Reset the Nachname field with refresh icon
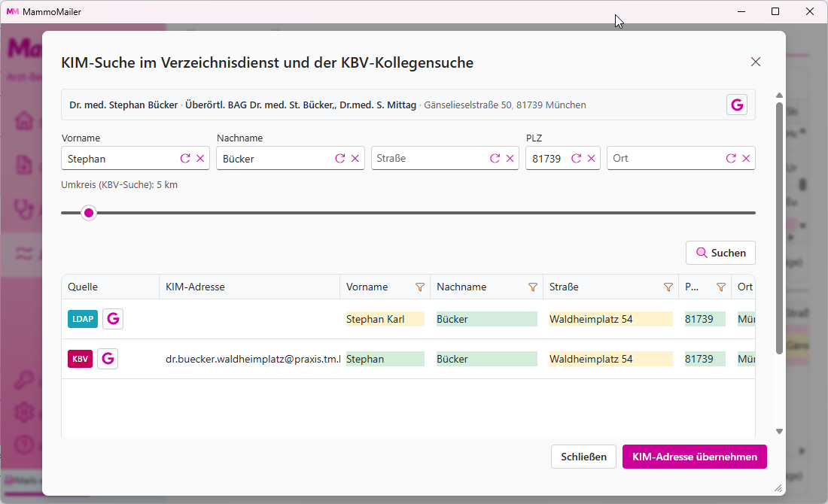The width and height of the screenshot is (828, 504). click(x=340, y=158)
